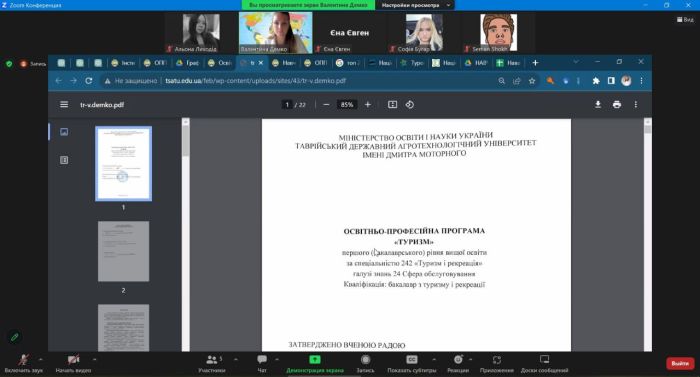The image size is (700, 377).
Task: Go forward in browser history
Action: pyautogui.click(x=74, y=81)
